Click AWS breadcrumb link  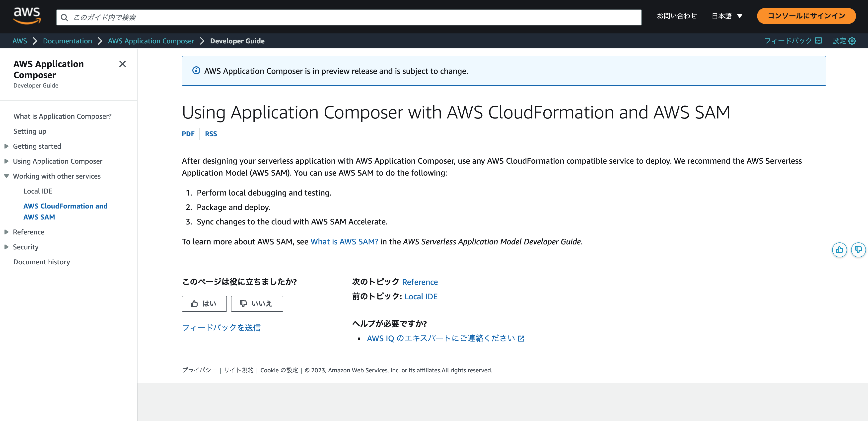pos(19,41)
